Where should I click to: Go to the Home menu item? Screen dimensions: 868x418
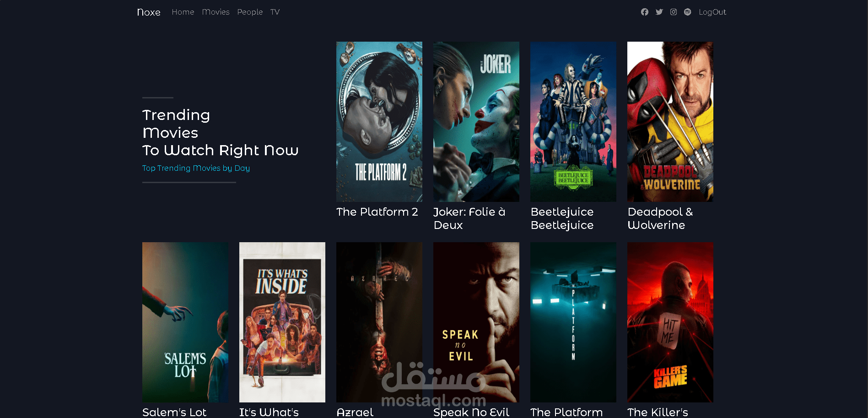point(183,12)
